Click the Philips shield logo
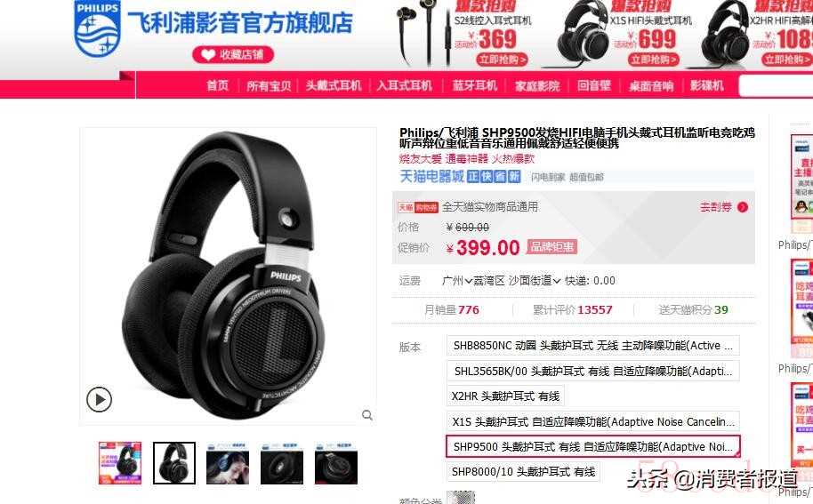The image size is (813, 504). tap(98, 28)
